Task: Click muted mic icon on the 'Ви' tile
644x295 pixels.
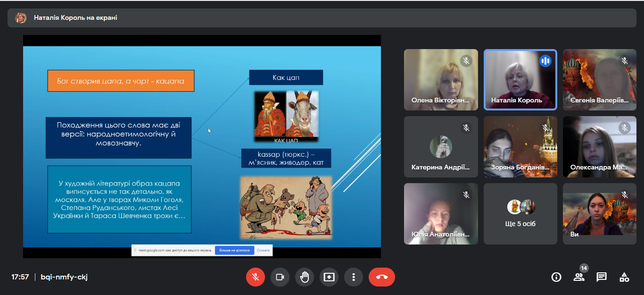Action: coord(625,195)
